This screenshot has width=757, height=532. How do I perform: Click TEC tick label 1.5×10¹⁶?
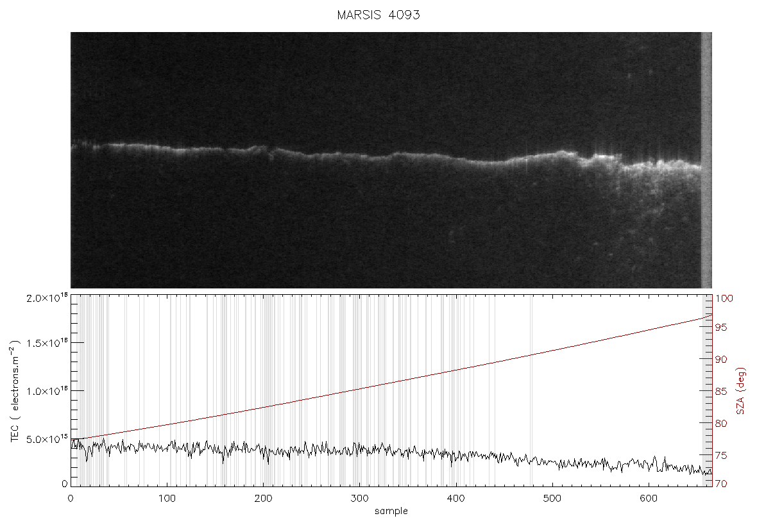click(x=48, y=343)
